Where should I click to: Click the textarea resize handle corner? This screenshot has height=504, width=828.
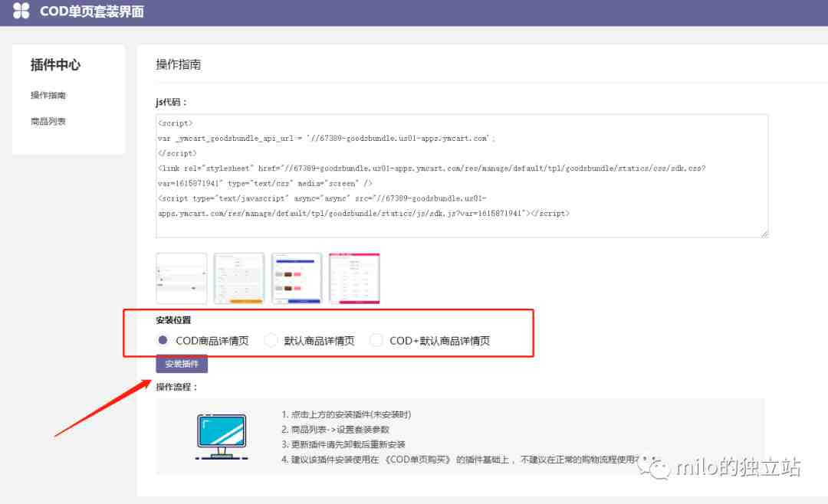764,234
